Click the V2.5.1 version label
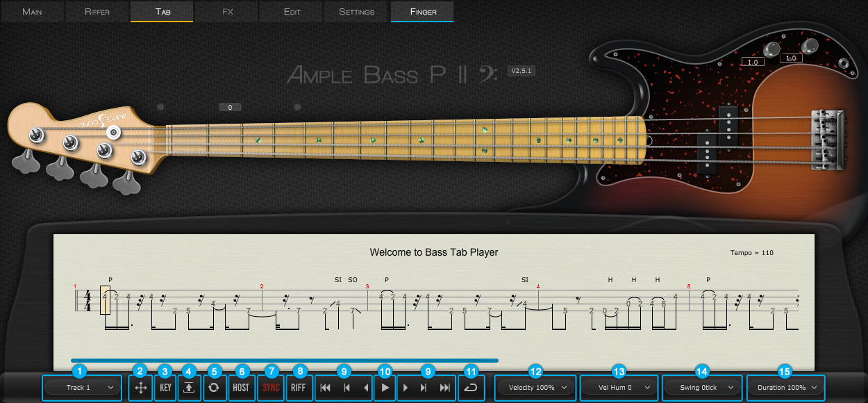 point(521,71)
